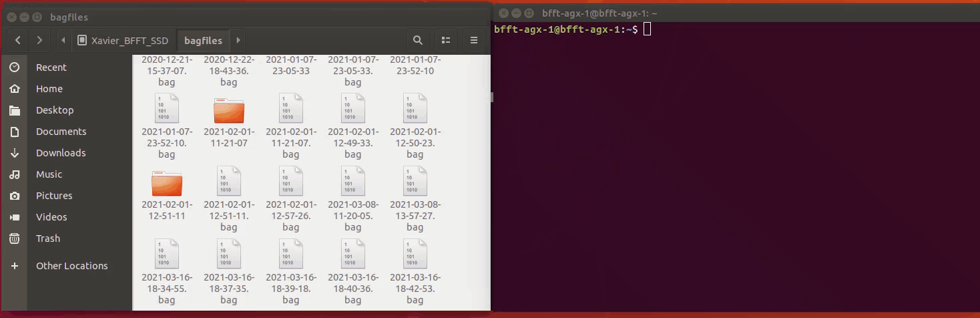980x318 pixels.
Task: Expand the path bar right arrow
Action: click(x=238, y=40)
